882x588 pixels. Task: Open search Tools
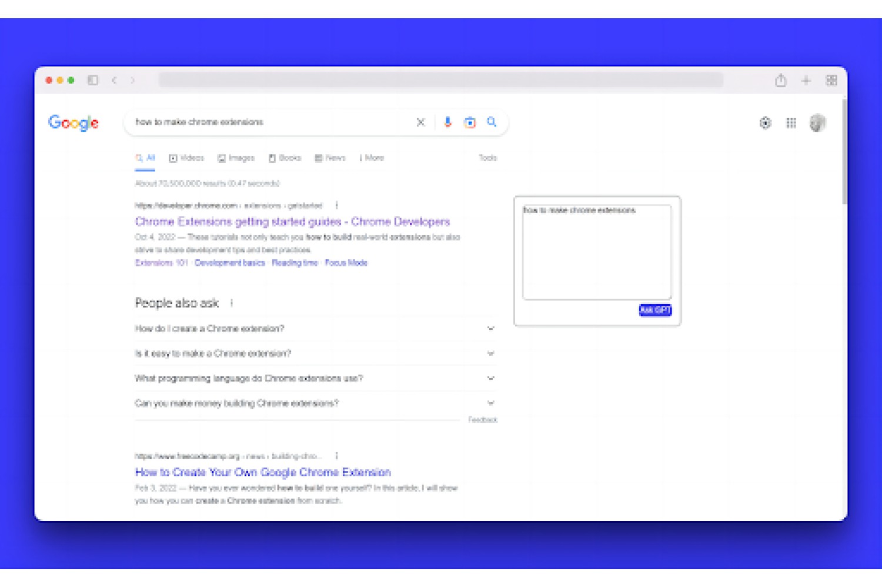tap(488, 158)
